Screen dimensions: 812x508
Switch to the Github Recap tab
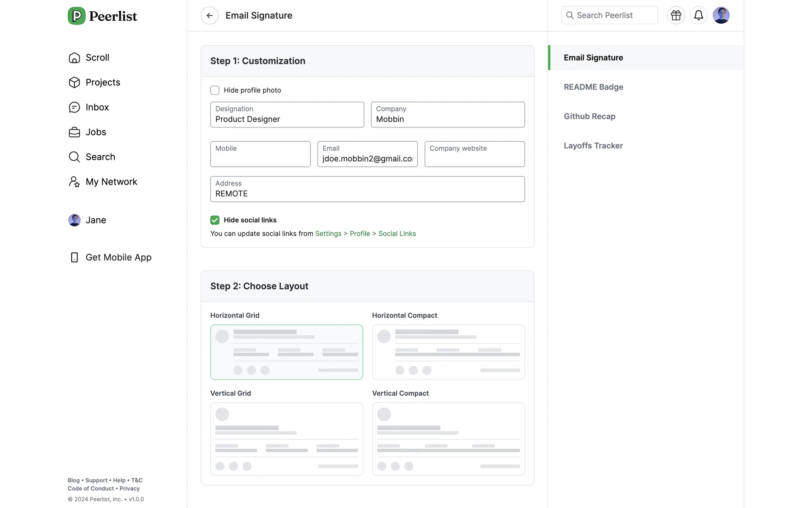[589, 116]
